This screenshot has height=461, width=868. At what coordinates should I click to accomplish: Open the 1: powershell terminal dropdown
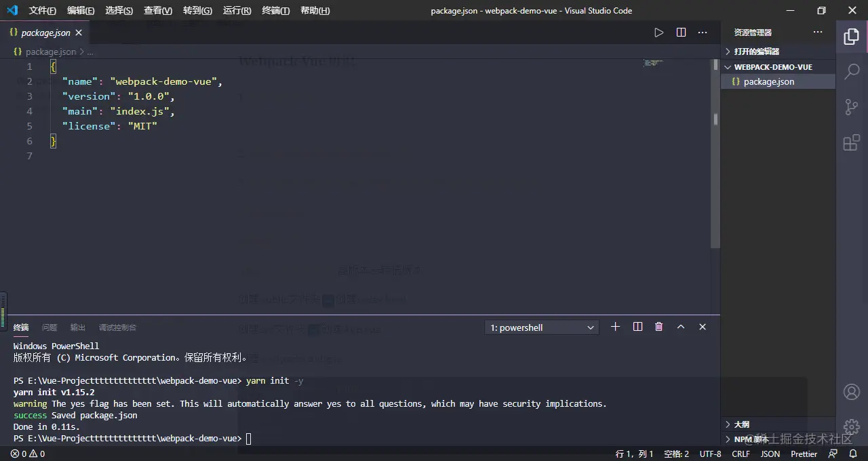(541, 327)
